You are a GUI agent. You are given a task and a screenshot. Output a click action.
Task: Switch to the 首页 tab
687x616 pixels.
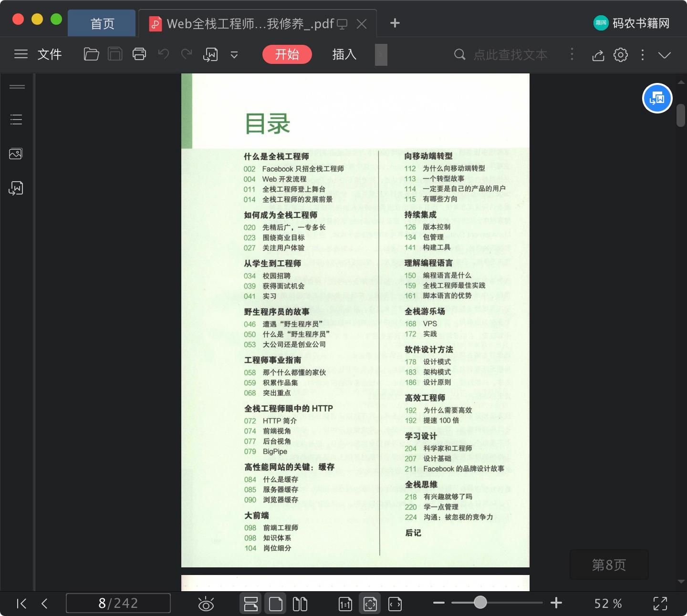tap(102, 23)
